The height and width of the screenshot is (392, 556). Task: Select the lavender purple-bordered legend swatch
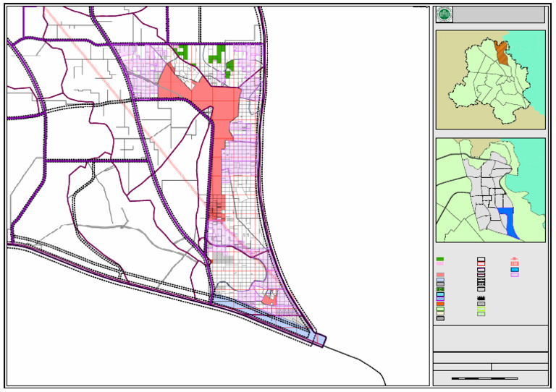[515, 275]
